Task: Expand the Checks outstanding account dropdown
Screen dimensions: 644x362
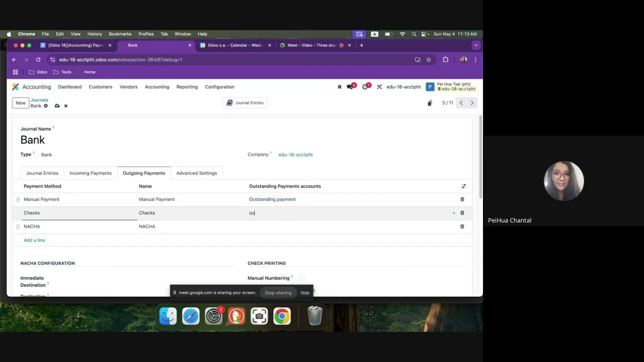Action: (454, 213)
